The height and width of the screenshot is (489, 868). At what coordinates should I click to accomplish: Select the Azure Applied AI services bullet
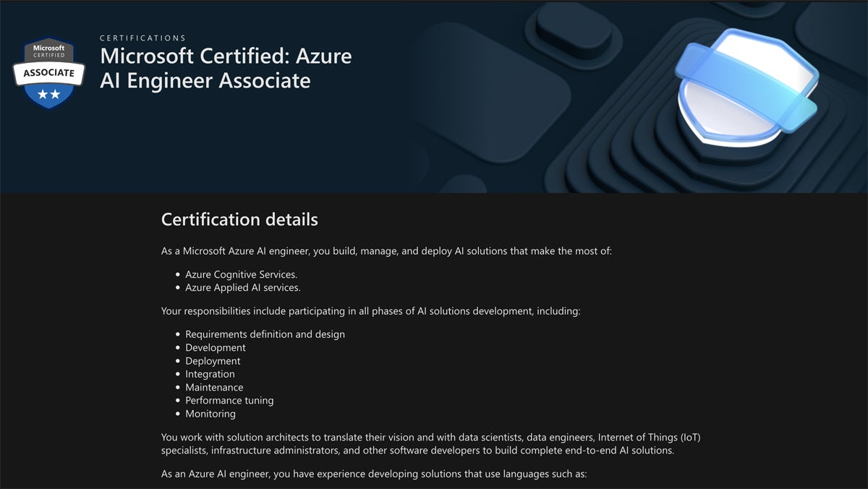click(x=242, y=287)
